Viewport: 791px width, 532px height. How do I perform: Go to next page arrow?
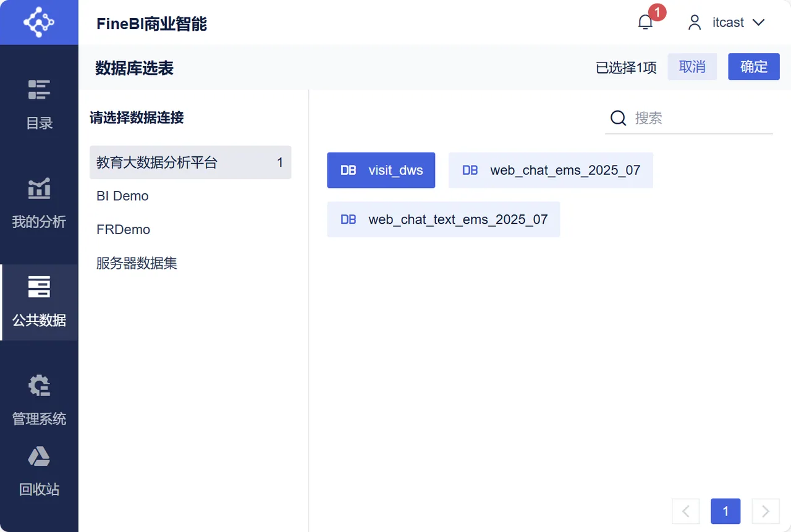click(766, 511)
